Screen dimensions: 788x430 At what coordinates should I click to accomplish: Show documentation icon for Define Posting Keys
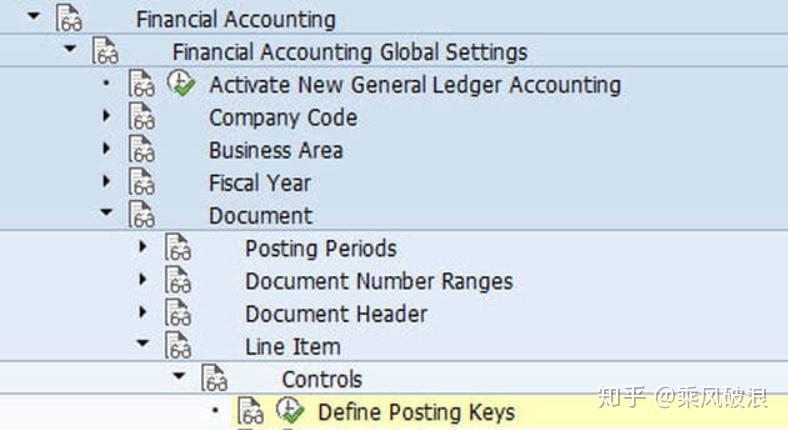251,411
